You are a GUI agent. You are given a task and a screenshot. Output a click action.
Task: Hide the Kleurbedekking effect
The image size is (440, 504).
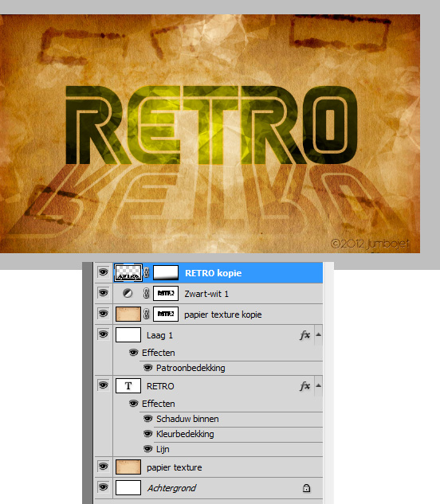147,434
